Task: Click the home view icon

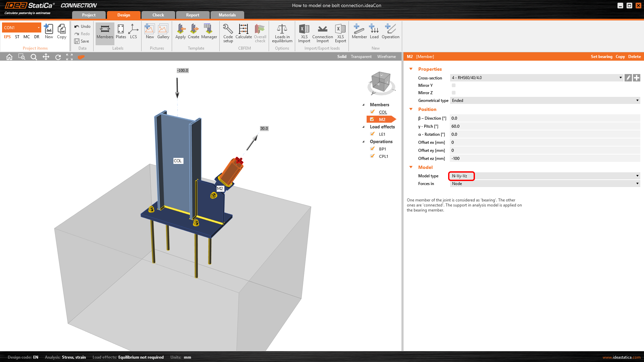Action: 9,57
